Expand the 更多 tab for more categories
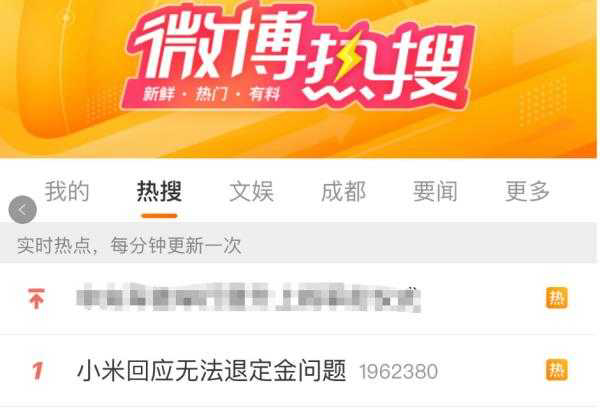Screen dimensions: 600x411 coord(527,191)
